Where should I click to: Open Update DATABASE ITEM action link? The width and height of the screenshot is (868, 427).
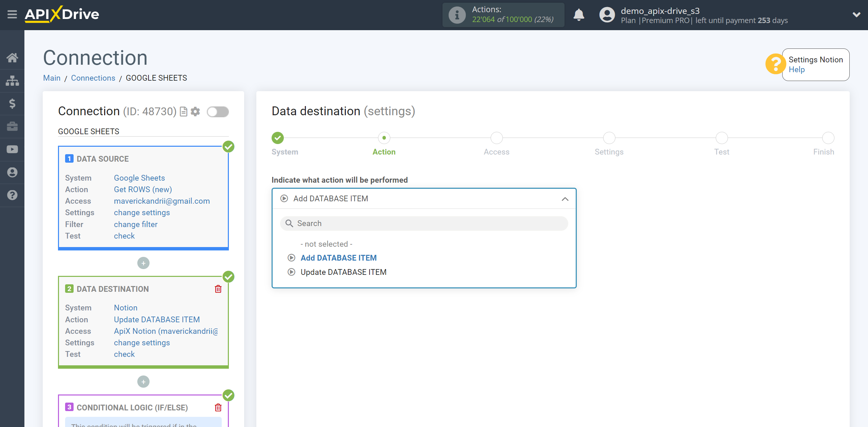point(157,320)
